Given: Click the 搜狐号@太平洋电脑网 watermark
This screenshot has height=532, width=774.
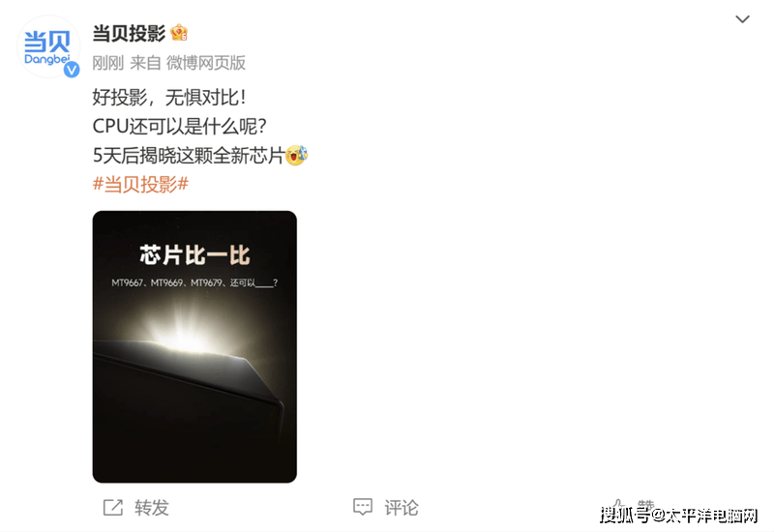Looking at the screenshot, I should click(x=679, y=516).
